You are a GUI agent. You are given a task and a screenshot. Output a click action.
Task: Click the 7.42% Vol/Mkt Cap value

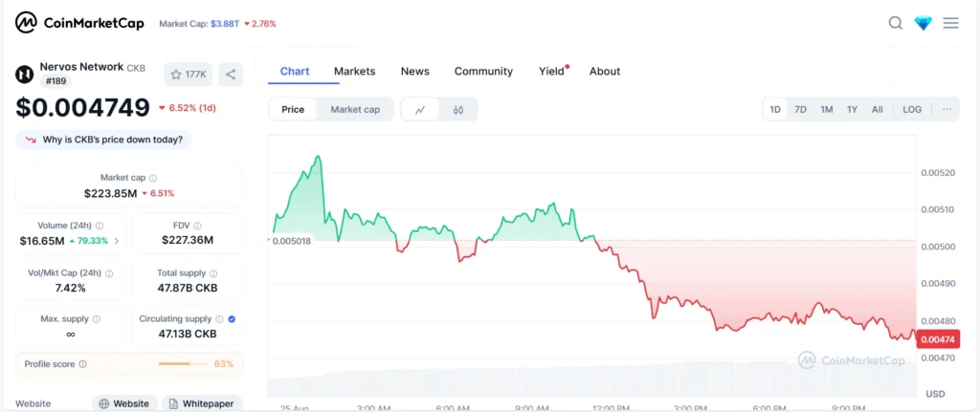[x=70, y=288]
